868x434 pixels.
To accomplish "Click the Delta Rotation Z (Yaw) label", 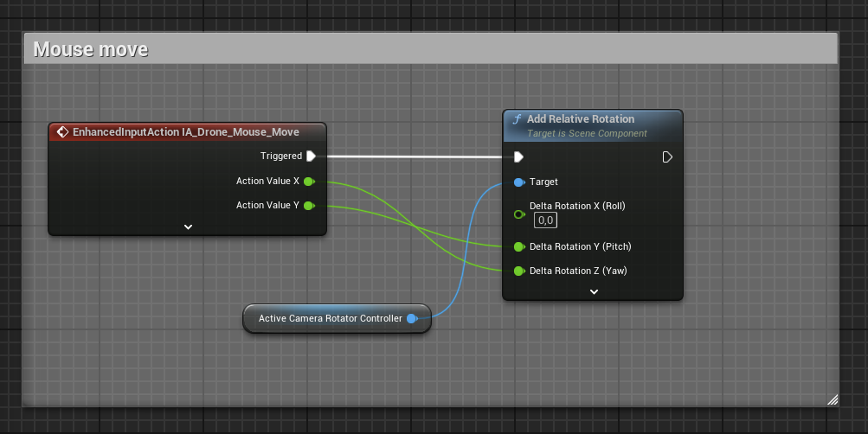I will pos(578,271).
